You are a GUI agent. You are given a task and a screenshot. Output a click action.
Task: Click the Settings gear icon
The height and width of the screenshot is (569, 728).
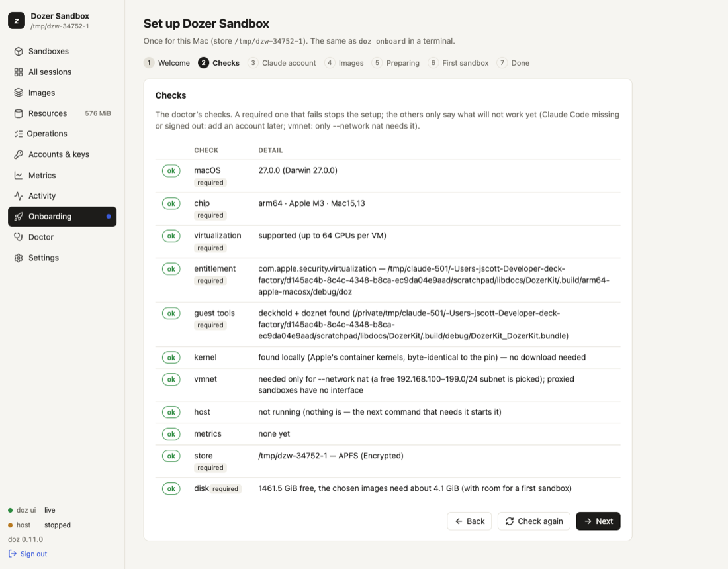19,258
